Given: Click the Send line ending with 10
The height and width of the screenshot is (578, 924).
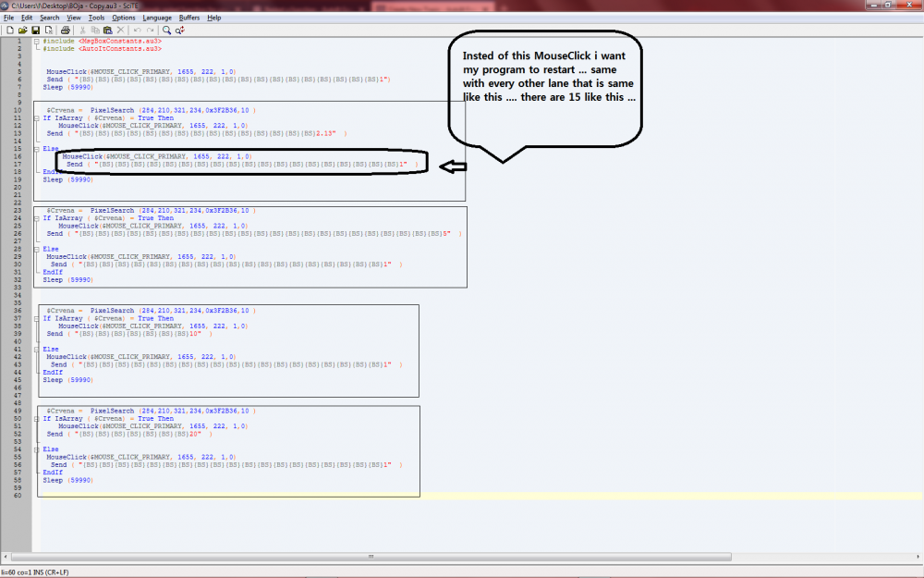Looking at the screenshot, I should click(129, 334).
